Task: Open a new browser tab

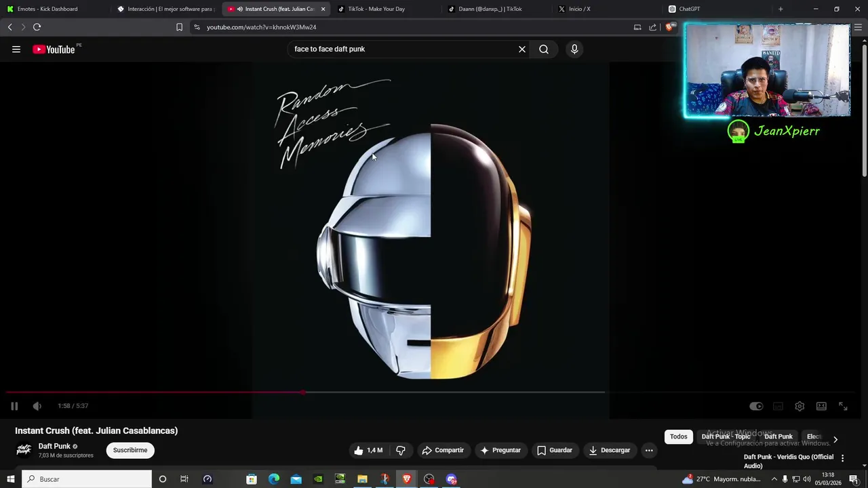Action: click(781, 9)
